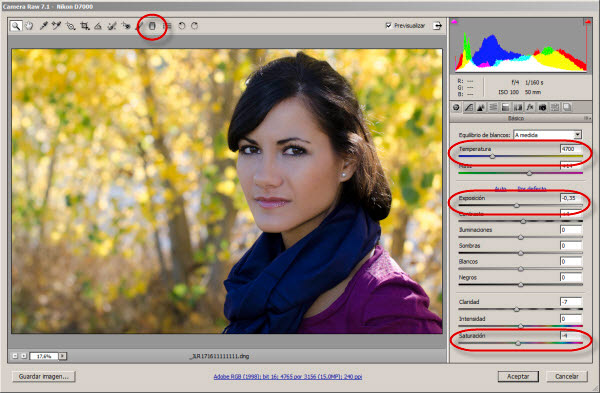Click the Intensidad value field
The image size is (600, 393).
tap(571, 318)
